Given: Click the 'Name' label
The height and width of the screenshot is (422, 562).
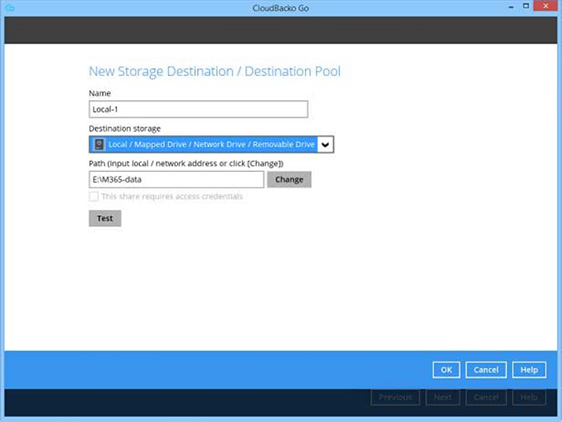Looking at the screenshot, I should click(100, 93).
